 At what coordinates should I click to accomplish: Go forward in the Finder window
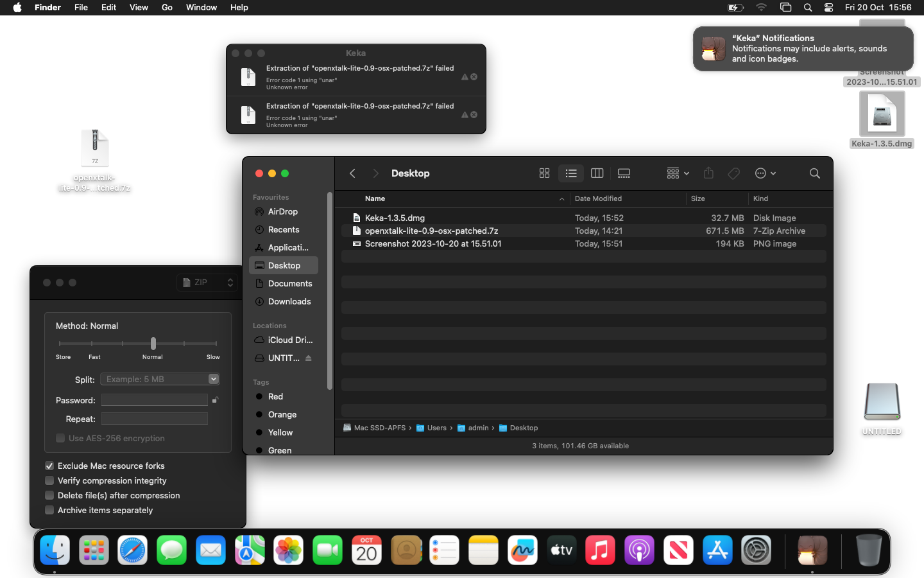tap(375, 173)
